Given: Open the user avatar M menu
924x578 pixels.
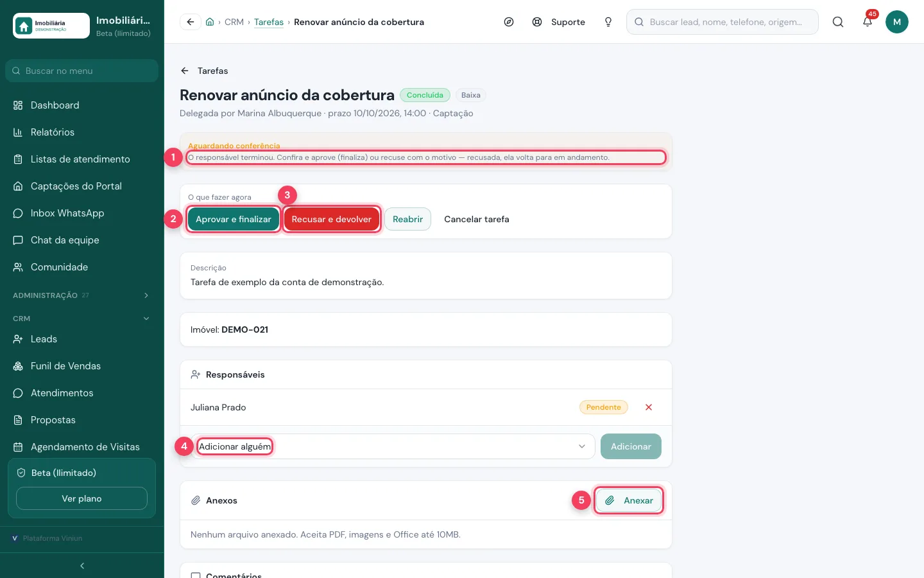Looking at the screenshot, I should [x=897, y=22].
